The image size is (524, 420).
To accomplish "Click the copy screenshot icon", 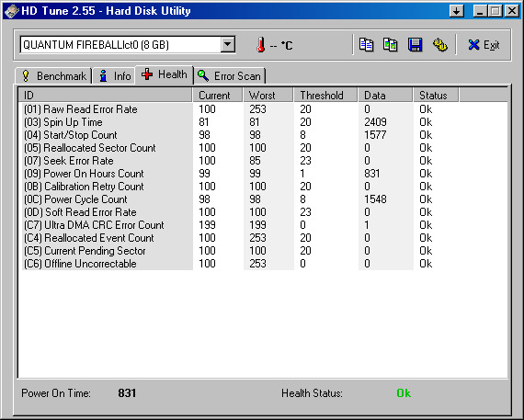I will point(391,45).
